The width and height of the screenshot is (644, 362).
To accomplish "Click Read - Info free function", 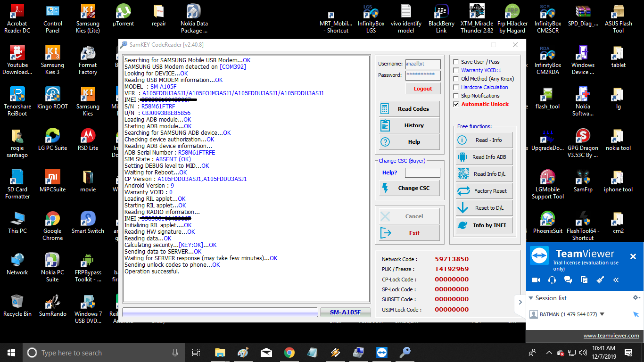I will [x=484, y=140].
